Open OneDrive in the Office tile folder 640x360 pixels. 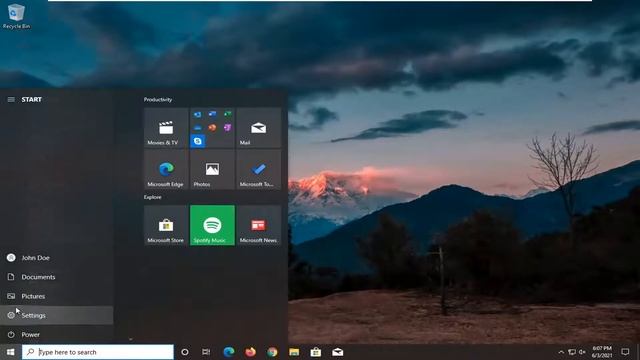click(x=198, y=128)
